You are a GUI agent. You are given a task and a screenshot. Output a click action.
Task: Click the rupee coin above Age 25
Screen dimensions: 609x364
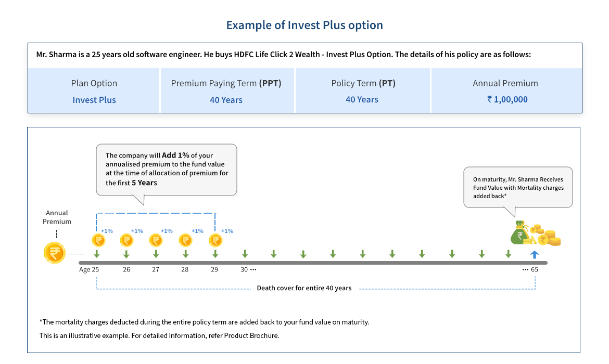(x=97, y=240)
